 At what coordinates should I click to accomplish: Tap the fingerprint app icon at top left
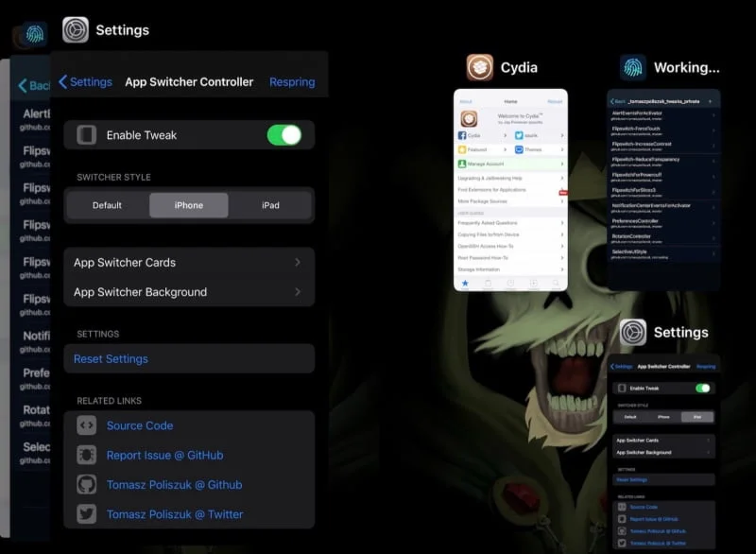click(x=34, y=34)
